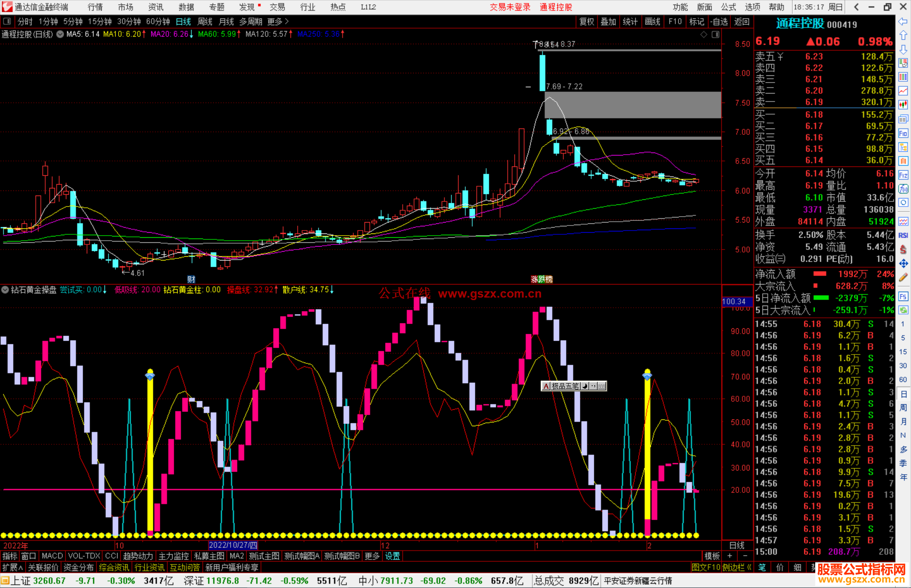
Task: Open the F12 sidebar icon
Action: pyautogui.click(x=903, y=175)
